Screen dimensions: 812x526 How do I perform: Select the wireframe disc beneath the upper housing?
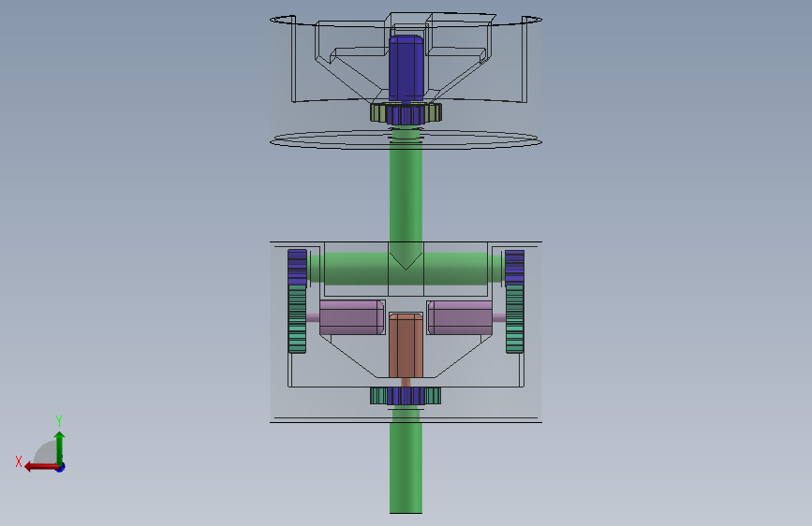[406, 140]
